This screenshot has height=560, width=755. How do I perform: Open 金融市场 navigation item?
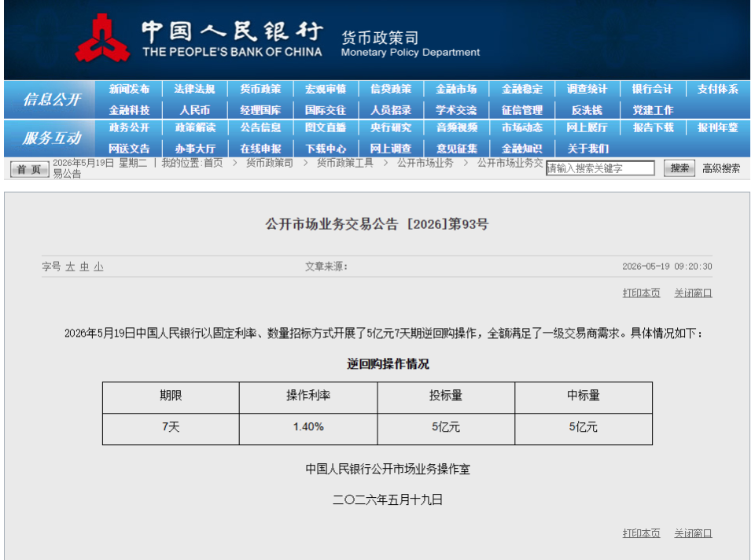pyautogui.click(x=456, y=89)
